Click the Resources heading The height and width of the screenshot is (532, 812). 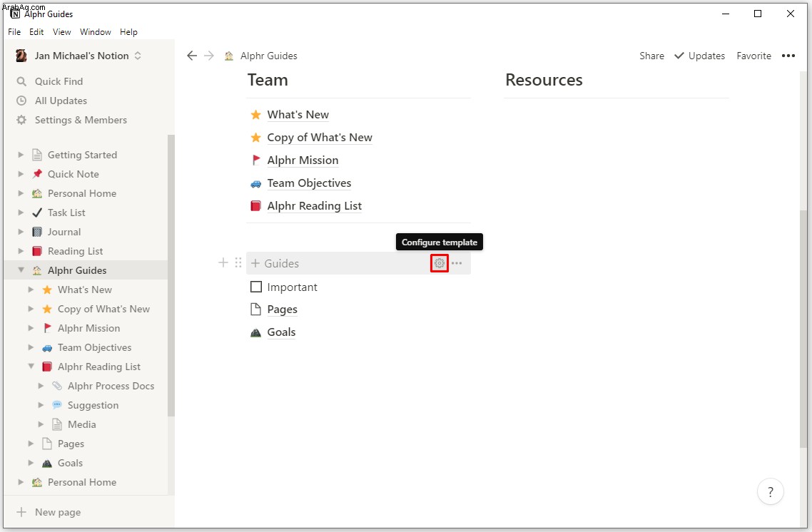[544, 80]
